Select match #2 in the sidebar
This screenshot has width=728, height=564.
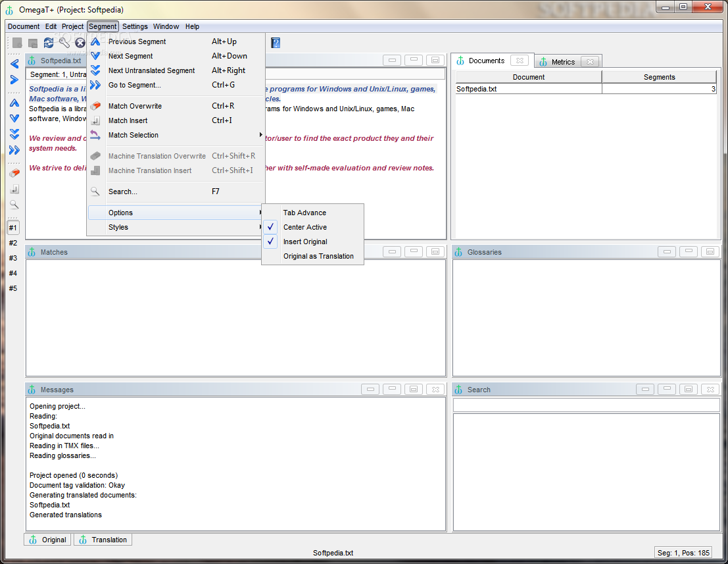click(13, 242)
